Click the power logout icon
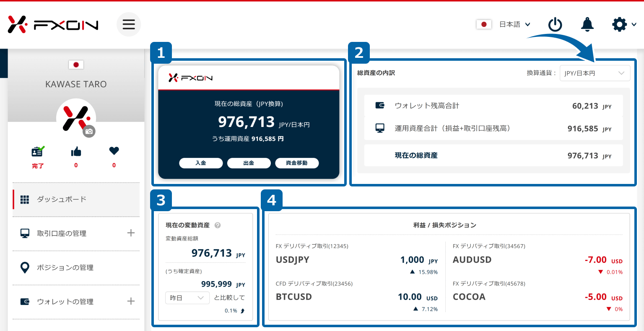 click(555, 24)
